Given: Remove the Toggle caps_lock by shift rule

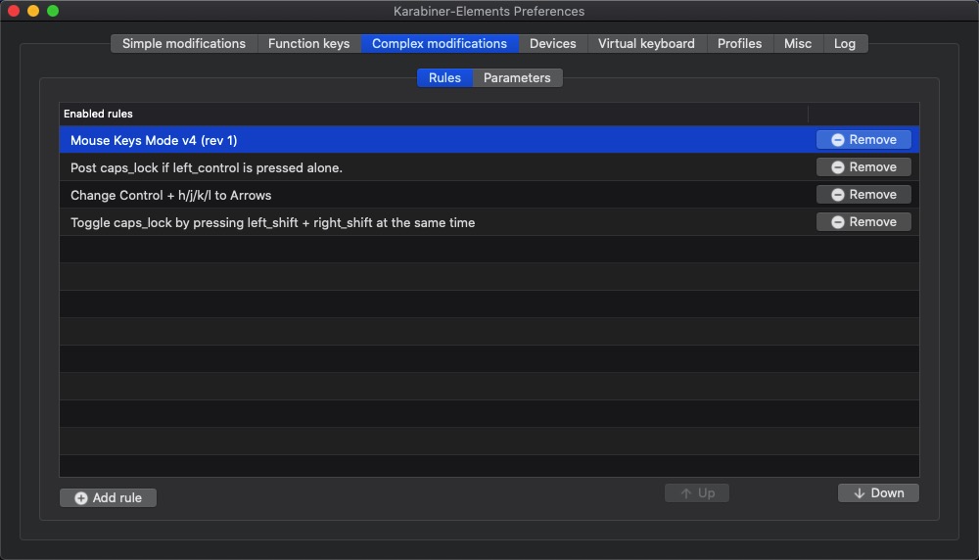Looking at the screenshot, I should [863, 222].
